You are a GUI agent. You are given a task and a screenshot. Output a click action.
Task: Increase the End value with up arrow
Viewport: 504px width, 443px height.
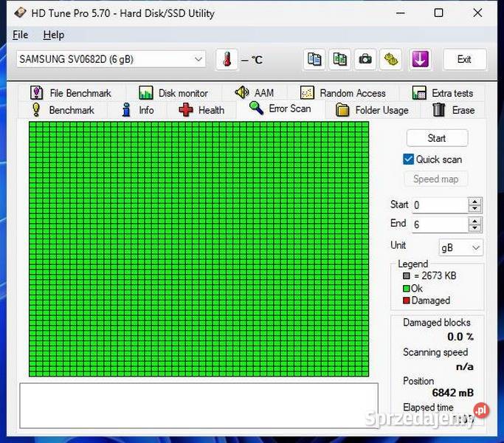pos(474,221)
